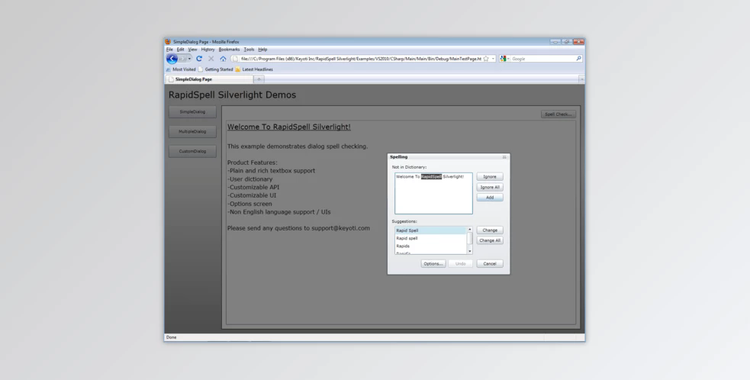Open the History menu
This screenshot has width=750, height=380.
(x=208, y=49)
